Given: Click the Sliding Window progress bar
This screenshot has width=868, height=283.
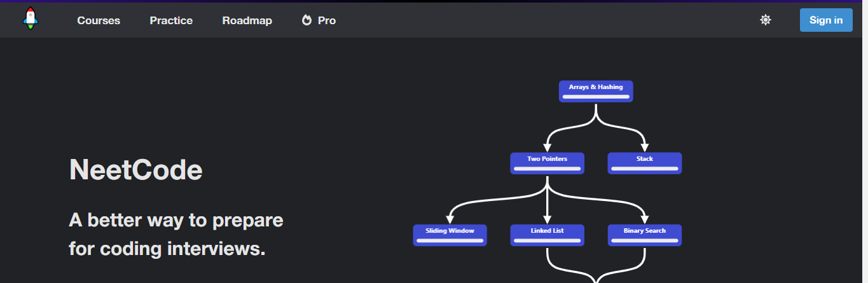Looking at the screenshot, I should tap(450, 241).
